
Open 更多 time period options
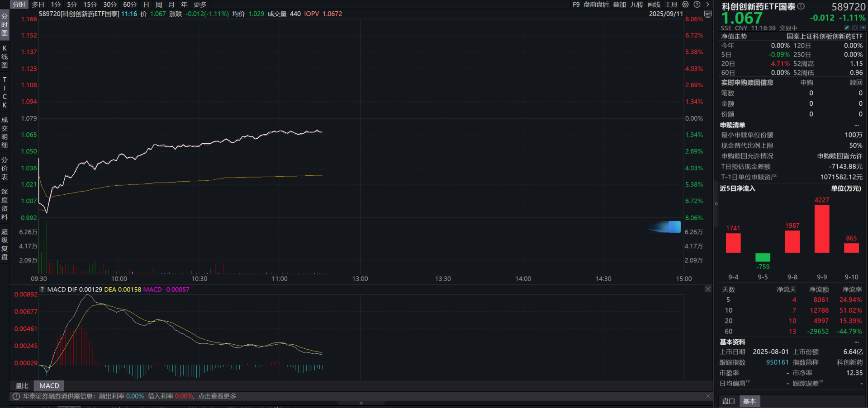click(x=200, y=5)
